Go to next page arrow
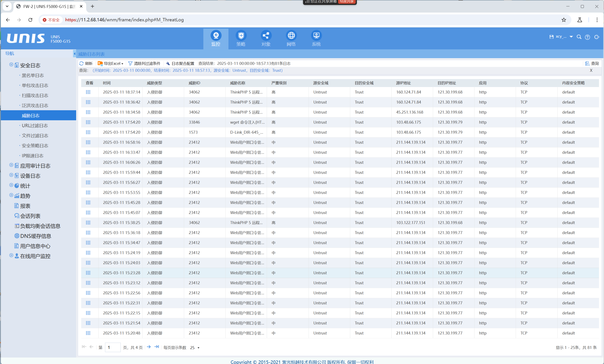The image size is (604, 364). click(x=149, y=347)
